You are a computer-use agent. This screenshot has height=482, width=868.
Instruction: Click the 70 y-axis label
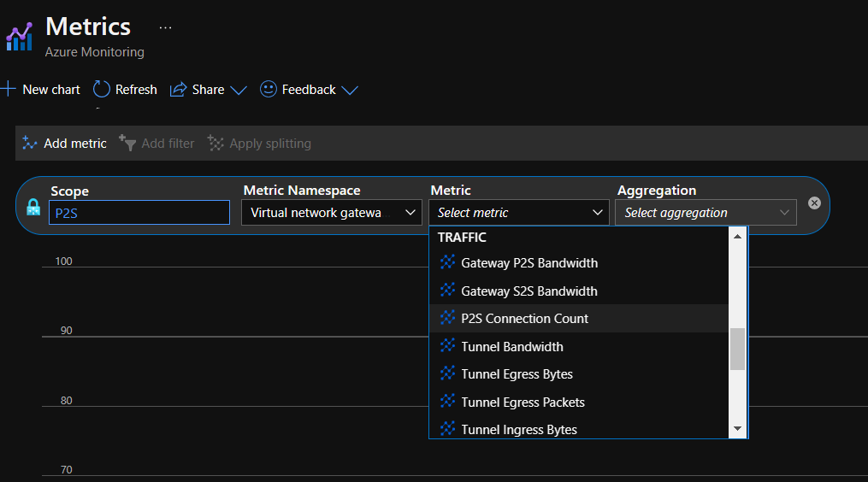click(67, 470)
